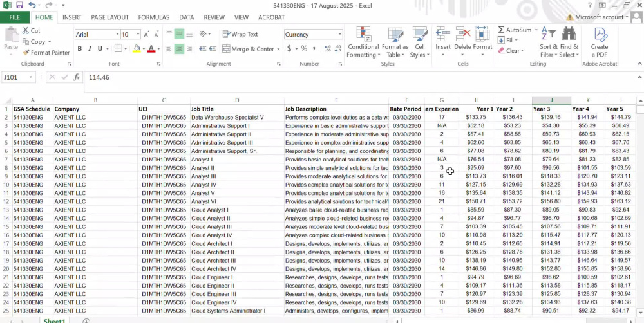
Task: Open Create a PDF from Acrobat group
Action: click(x=599, y=42)
